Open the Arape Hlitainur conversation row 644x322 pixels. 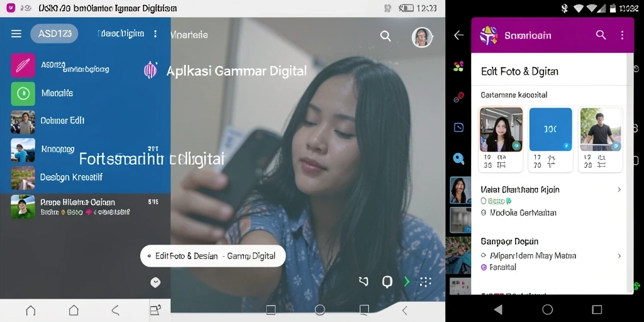85,207
